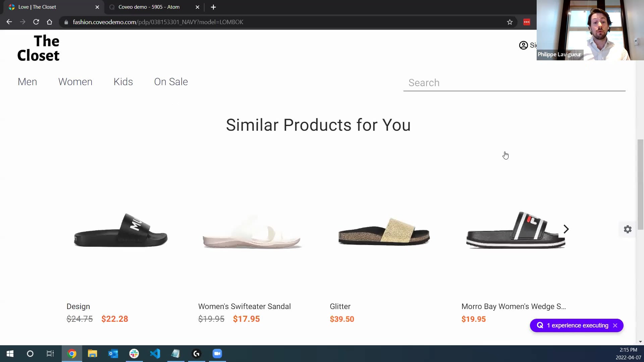Select the Love | The Closet tab
This screenshot has height=362, width=644.
pyautogui.click(x=54, y=7)
